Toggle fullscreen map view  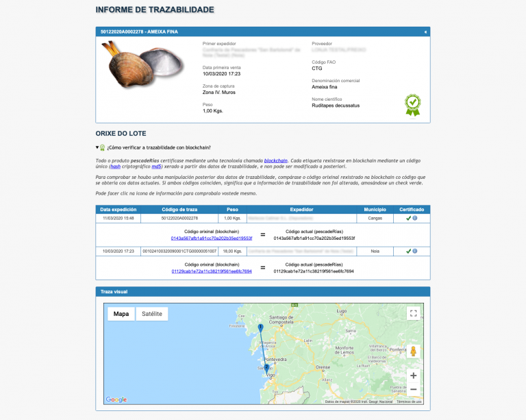[x=413, y=313]
